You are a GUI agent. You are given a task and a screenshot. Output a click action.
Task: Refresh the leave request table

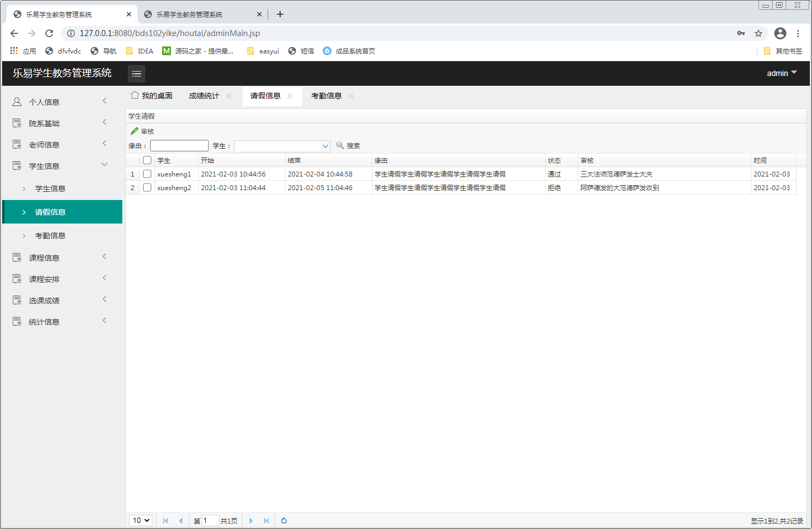tap(284, 521)
